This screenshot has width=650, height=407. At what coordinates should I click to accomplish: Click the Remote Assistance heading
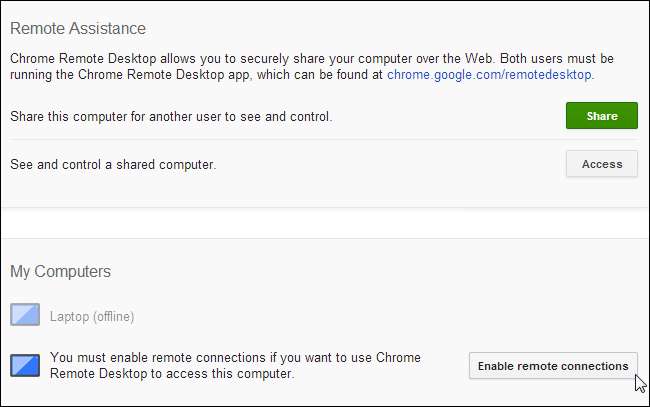[78, 28]
